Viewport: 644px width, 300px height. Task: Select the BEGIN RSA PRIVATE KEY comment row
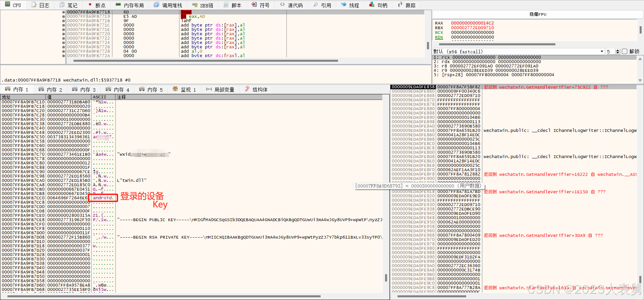coord(249,237)
